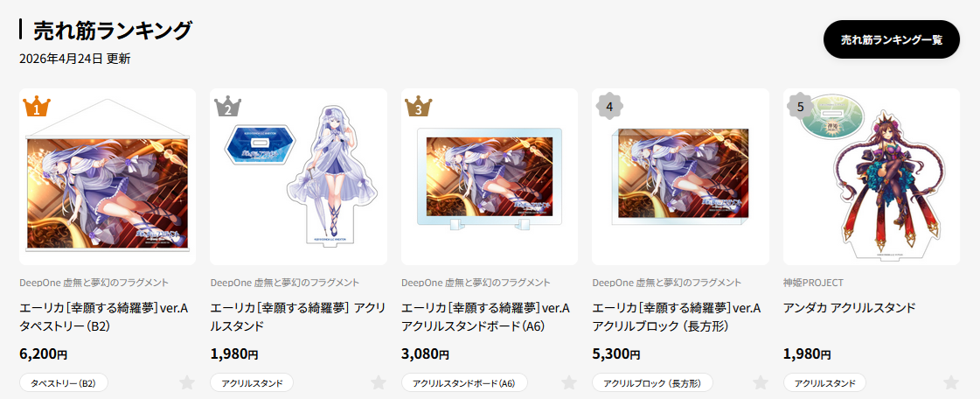Open the acrylic stand board product thumbnail
This screenshot has width=980, height=399.
[x=490, y=177]
